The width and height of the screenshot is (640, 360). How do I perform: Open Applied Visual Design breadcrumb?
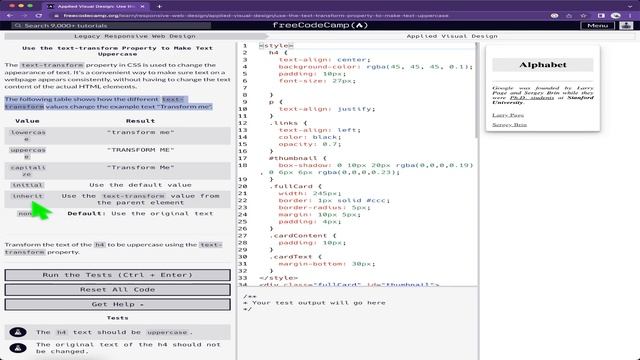[x=452, y=36]
